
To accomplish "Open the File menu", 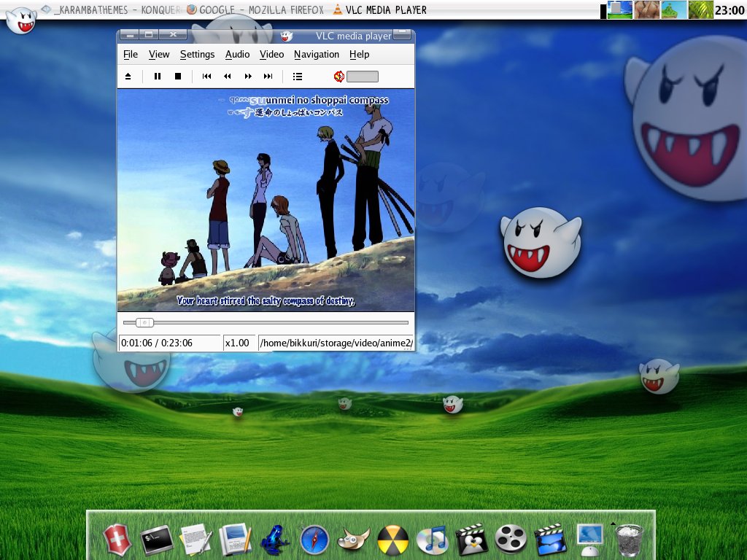I will pyautogui.click(x=131, y=54).
